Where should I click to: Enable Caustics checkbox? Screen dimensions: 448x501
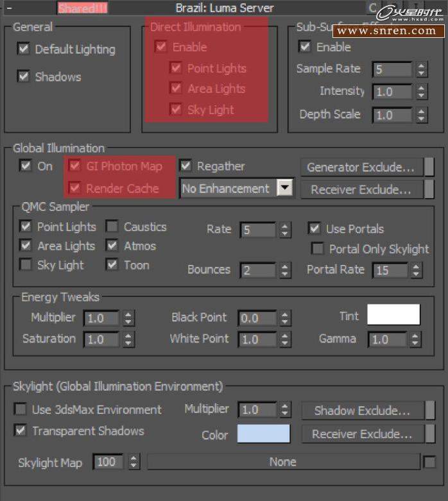112,226
